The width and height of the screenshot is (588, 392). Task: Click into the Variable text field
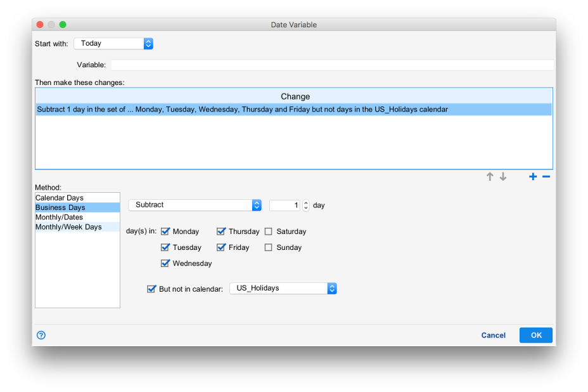332,65
